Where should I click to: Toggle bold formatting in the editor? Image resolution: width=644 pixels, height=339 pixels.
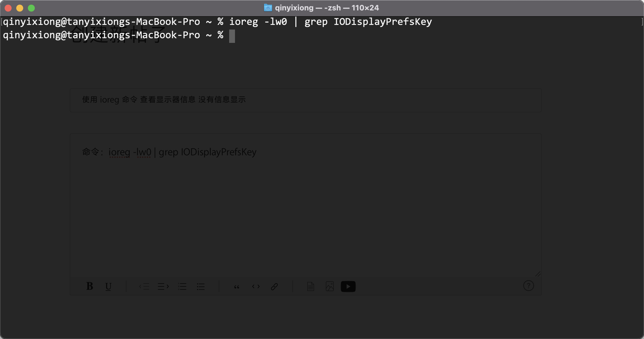click(90, 286)
